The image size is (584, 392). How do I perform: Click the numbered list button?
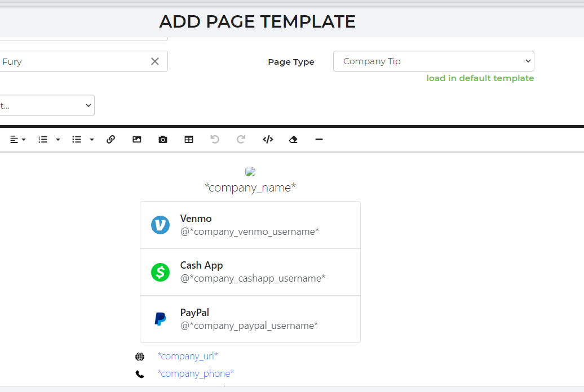tap(43, 140)
